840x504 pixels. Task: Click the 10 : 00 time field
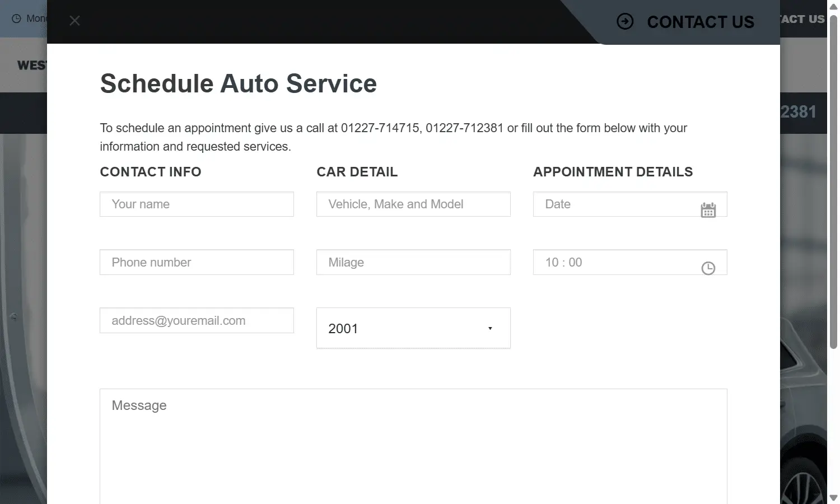pos(616,263)
